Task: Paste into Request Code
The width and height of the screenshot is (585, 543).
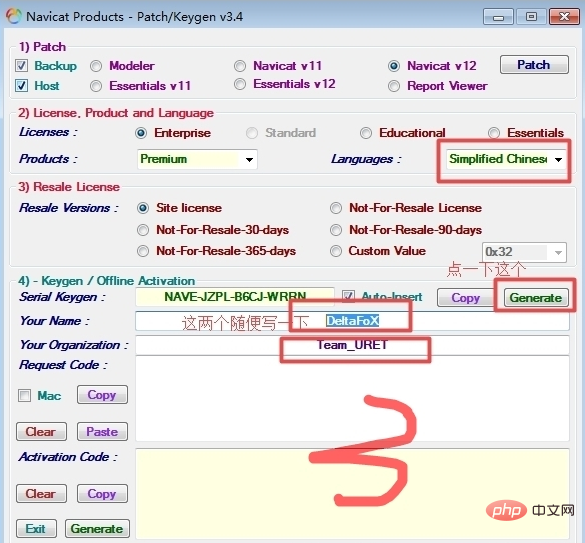Action: pos(102,432)
